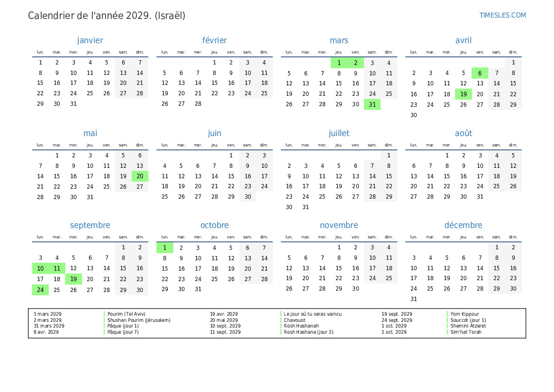Select the janvier month heading
The width and height of the screenshot is (554, 392).
90,40
